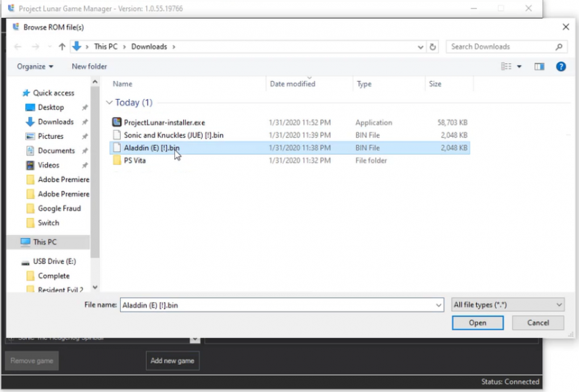Click Add new game in Project Lunar
This screenshot has height=392, width=579.
pos(172,361)
